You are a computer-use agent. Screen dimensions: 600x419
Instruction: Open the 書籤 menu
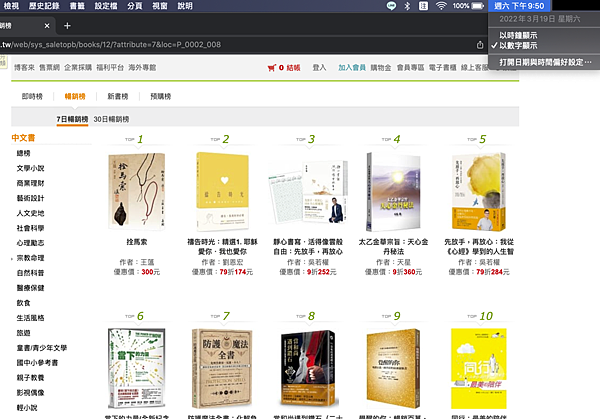point(77,6)
